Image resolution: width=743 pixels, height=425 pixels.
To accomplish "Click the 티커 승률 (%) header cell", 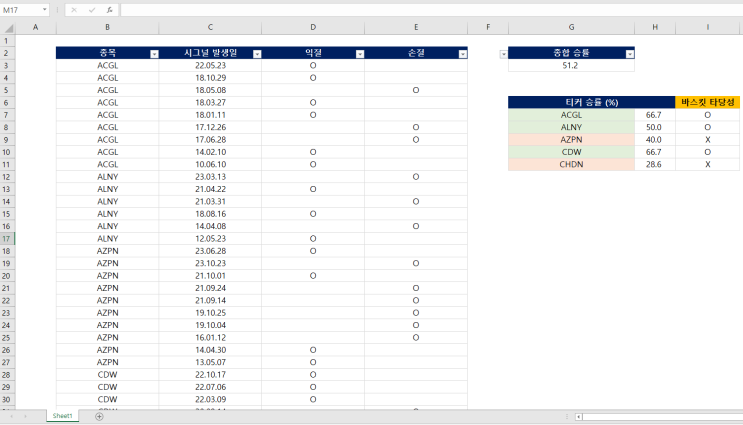I will point(591,102).
